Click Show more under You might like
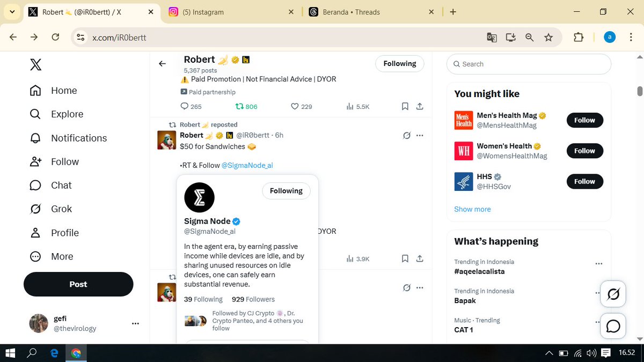This screenshot has width=644, height=362. coord(472,209)
